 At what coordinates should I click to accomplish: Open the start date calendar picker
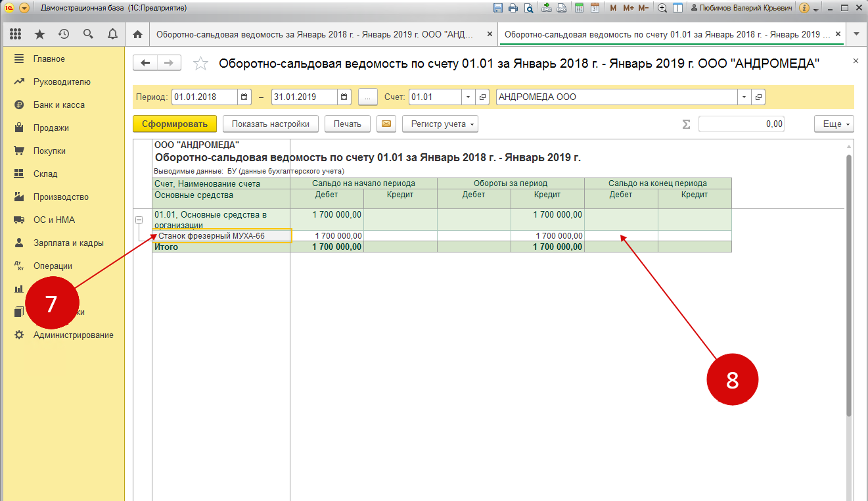(x=244, y=97)
